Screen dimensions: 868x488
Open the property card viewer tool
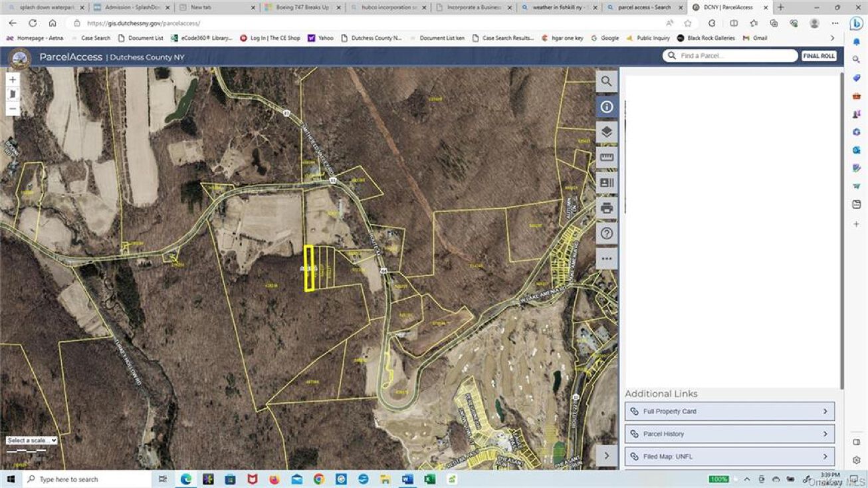[x=605, y=182]
